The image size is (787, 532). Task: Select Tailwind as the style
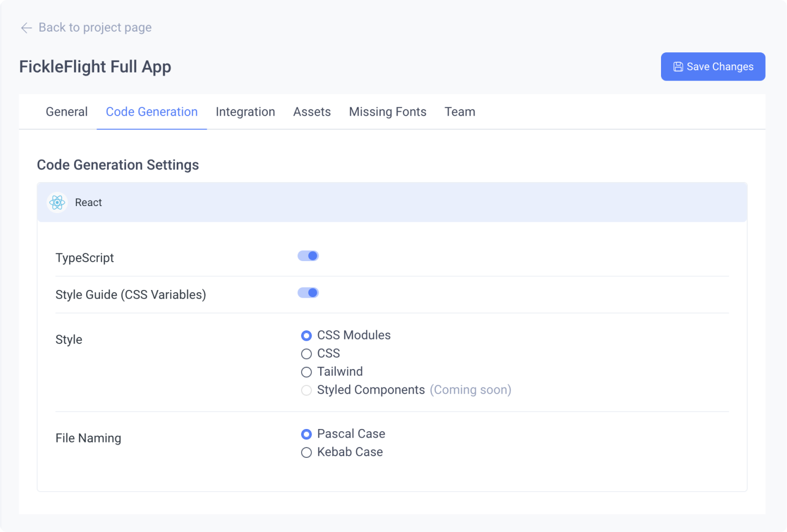(307, 372)
